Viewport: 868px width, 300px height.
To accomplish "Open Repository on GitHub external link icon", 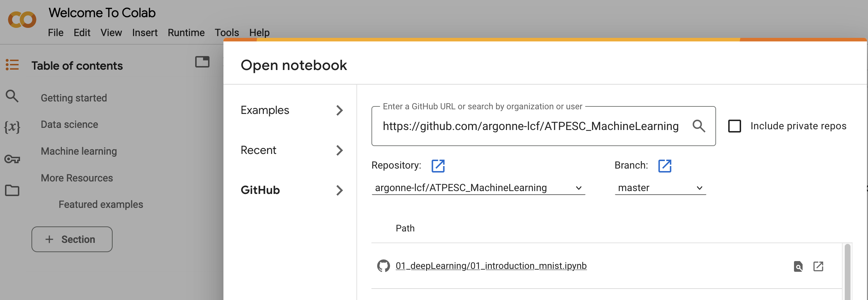I will [438, 166].
